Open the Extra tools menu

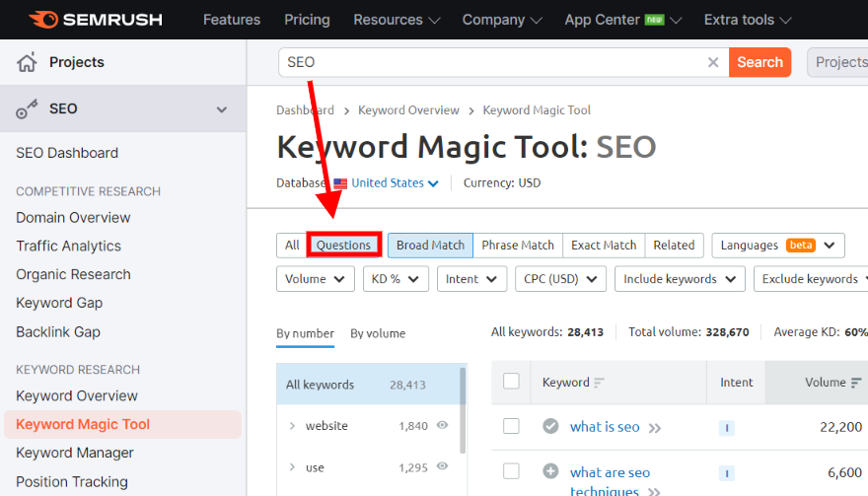(748, 20)
